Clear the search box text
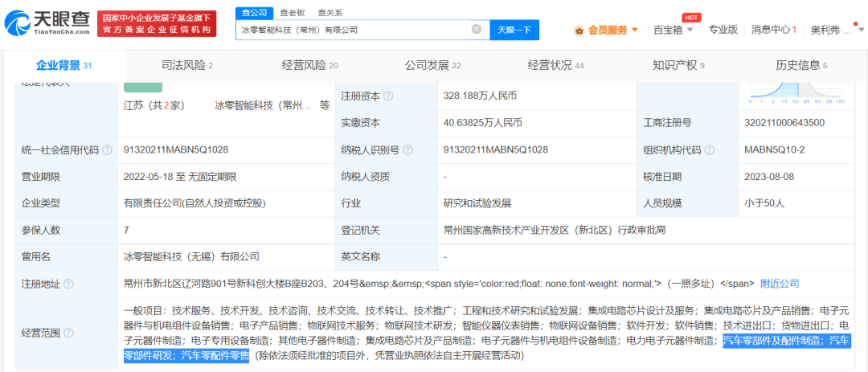This screenshot has height=372, width=868. tap(477, 30)
